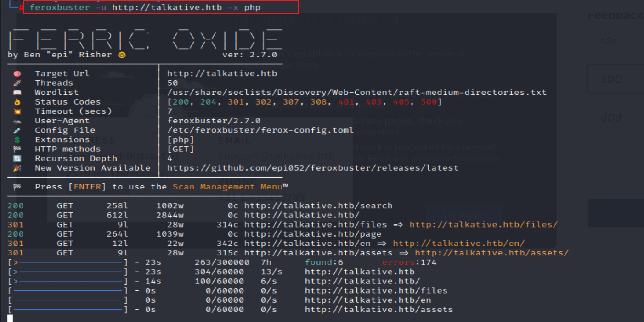Screen dimensions: 644x322
Task: Click the feroxbuster command text in the prompt
Action: tap(60, 8)
